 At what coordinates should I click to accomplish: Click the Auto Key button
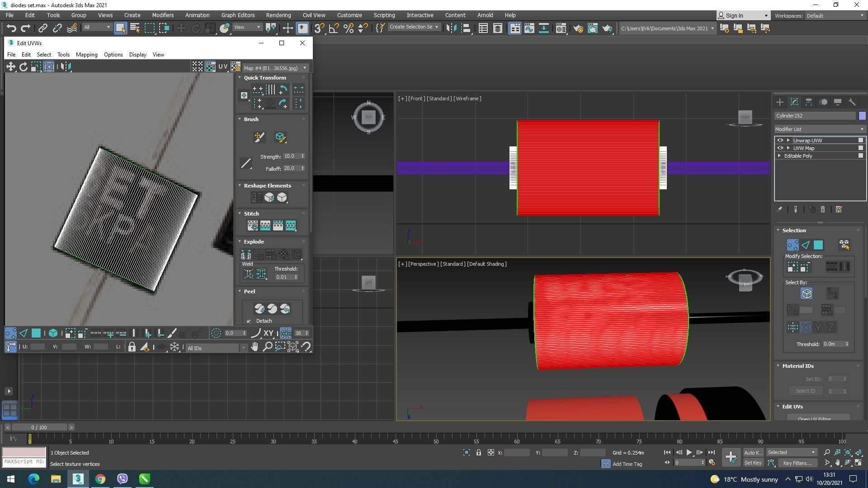coord(753,452)
